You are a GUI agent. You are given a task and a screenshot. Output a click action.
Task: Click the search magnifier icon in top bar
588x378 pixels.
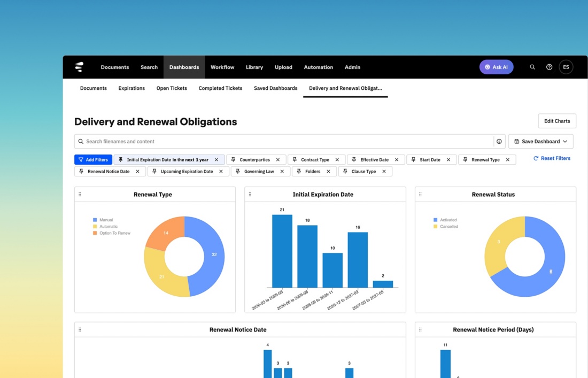click(x=532, y=67)
